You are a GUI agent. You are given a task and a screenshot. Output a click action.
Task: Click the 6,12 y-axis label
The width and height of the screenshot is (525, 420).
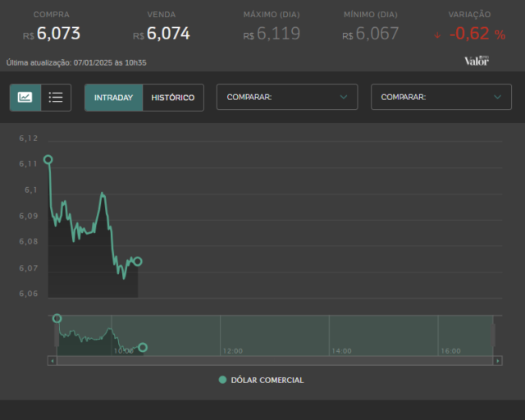29,139
